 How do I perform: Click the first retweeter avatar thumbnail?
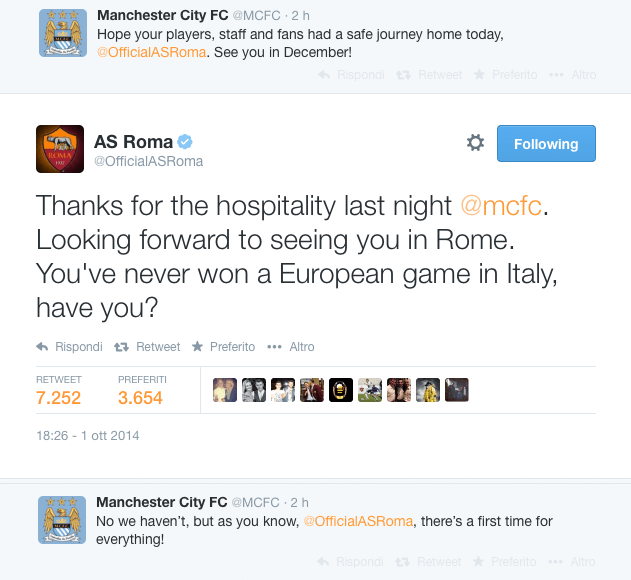click(x=225, y=390)
